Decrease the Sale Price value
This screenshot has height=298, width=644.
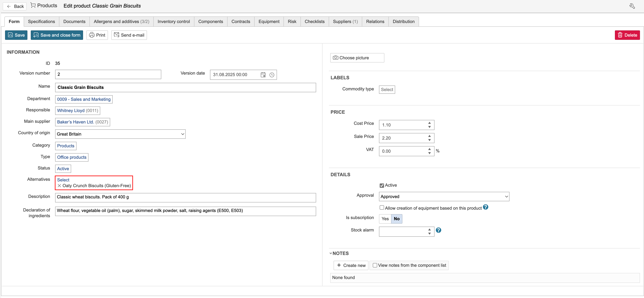point(429,140)
